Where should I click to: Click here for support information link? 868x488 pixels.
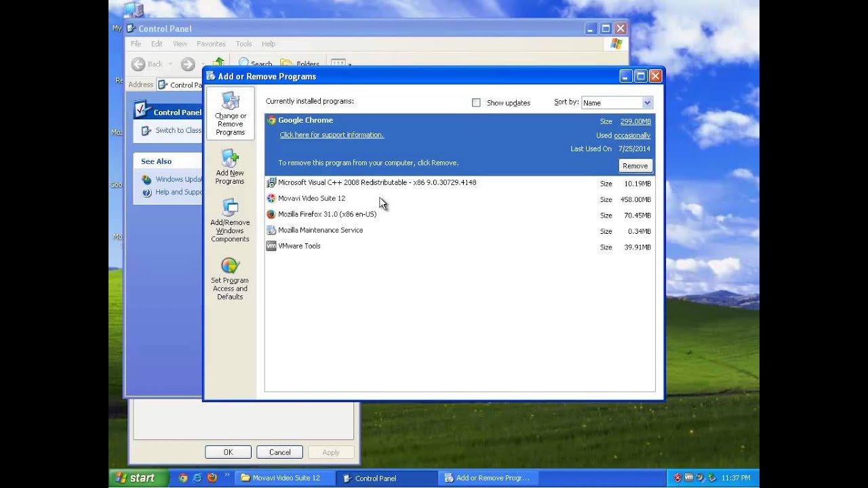[332, 135]
